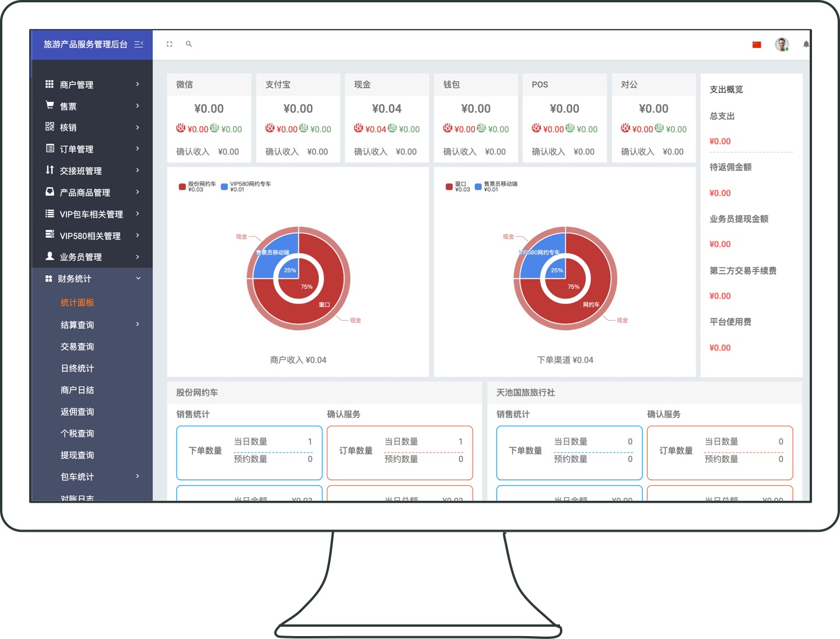Click the fullscreen toggle icon in header
Image resolution: width=840 pixels, height=639 pixels.
170,44
